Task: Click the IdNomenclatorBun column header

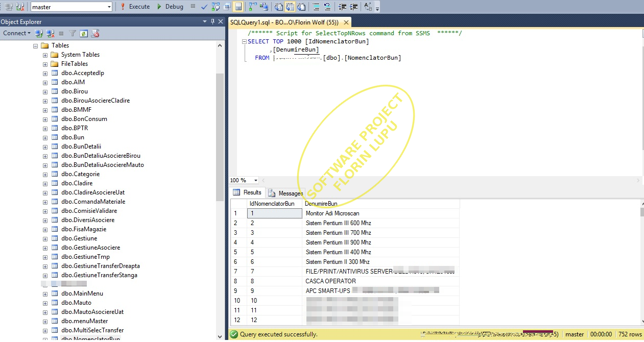Action: (x=275, y=204)
